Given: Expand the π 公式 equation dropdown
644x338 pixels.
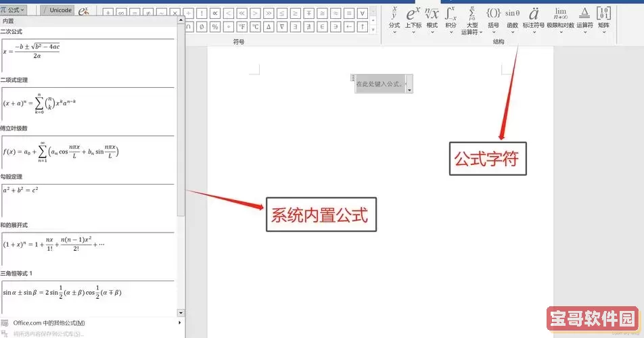Looking at the screenshot, I should coord(13,9).
